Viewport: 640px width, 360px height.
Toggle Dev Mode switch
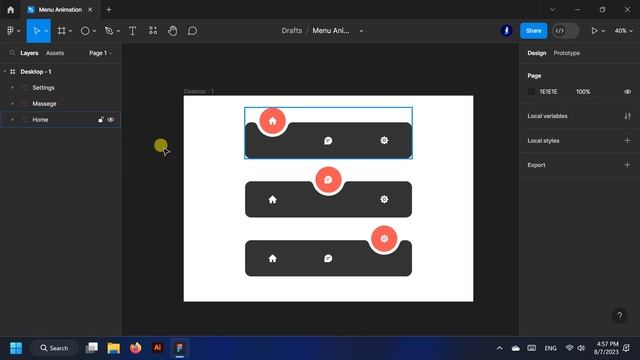[x=565, y=31]
